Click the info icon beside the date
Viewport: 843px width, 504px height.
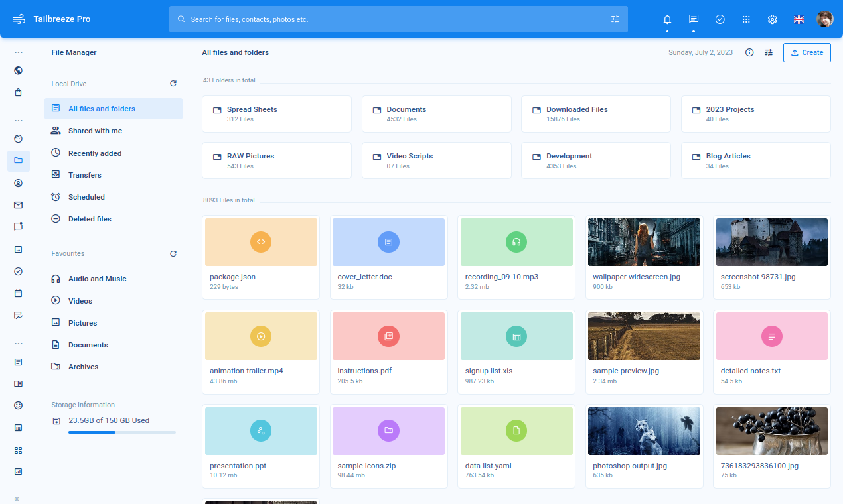(x=749, y=52)
